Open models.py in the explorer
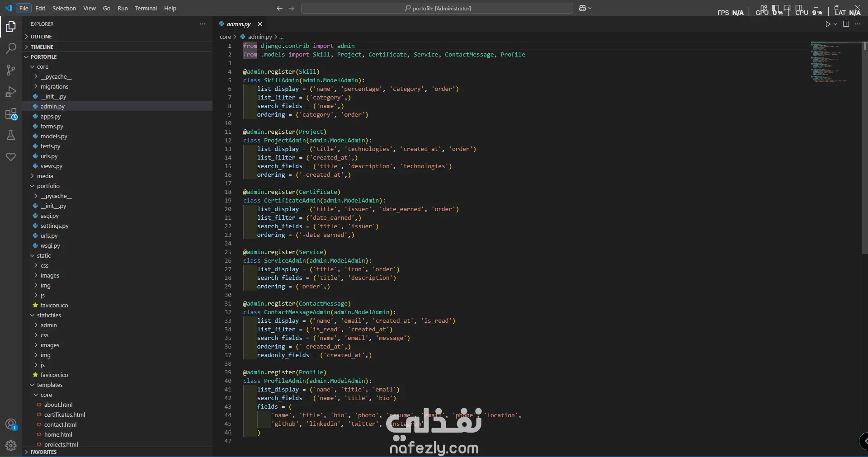The height and width of the screenshot is (457, 868). [118, 137]
